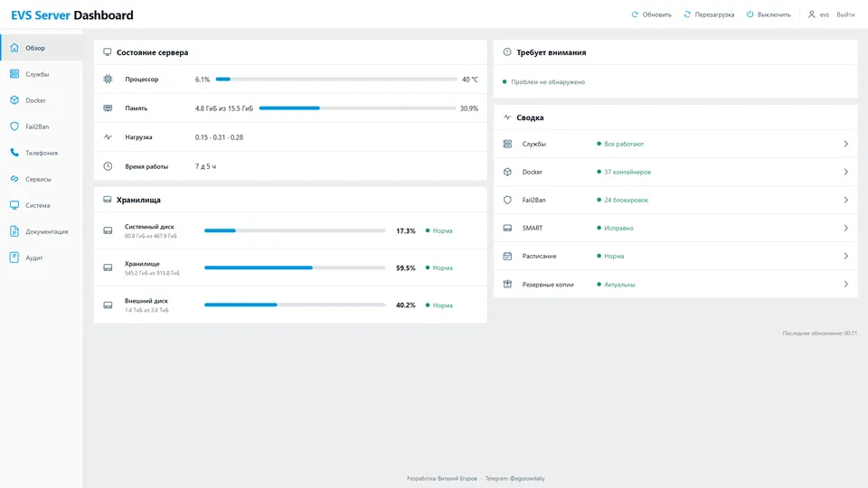Click the Актуальны backup status
Viewport: 868px width, 488px height.
pos(619,285)
